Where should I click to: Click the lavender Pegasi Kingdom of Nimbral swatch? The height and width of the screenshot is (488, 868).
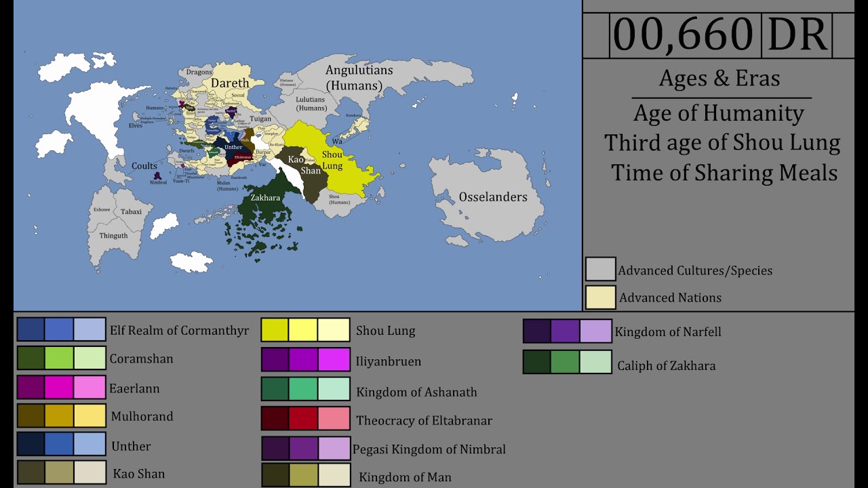pos(334,448)
